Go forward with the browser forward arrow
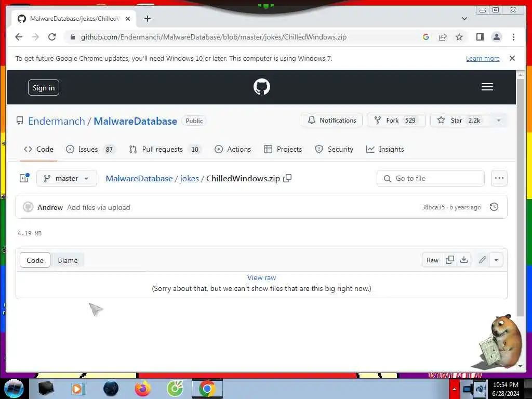Viewport: 532px width, 399px height. click(x=35, y=37)
